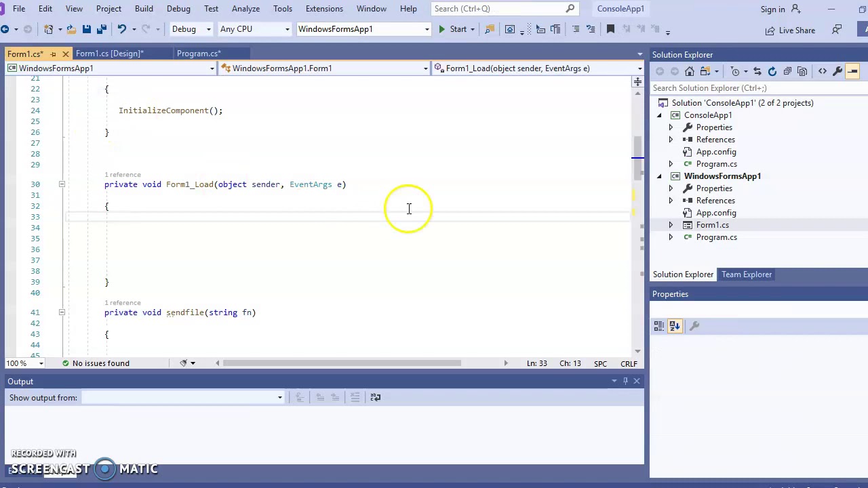Image resolution: width=868 pixels, height=488 pixels.
Task: Click the Refresh icon in Solution Explorer
Action: click(772, 71)
